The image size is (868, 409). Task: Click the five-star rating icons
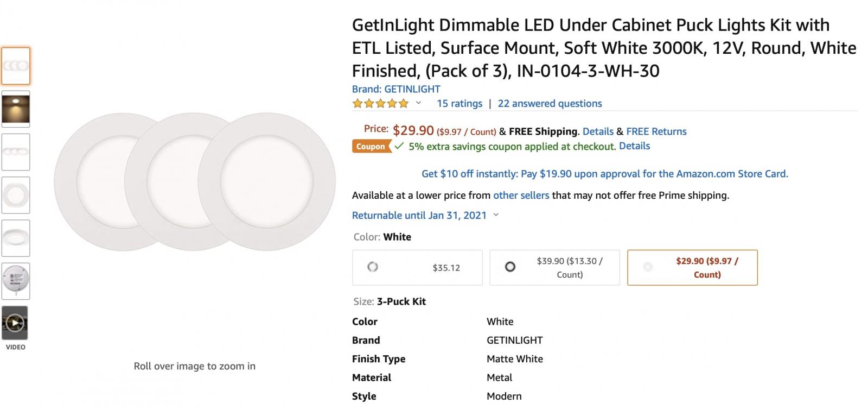pos(380,103)
